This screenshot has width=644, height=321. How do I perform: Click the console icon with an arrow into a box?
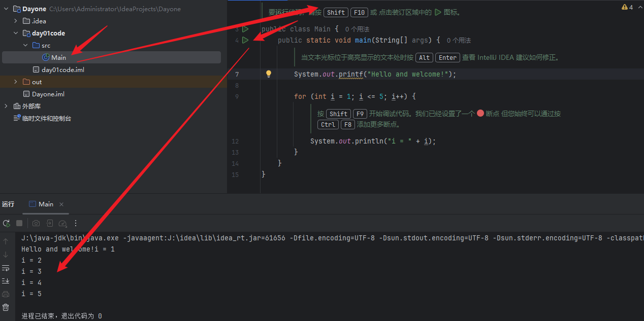tap(49, 223)
